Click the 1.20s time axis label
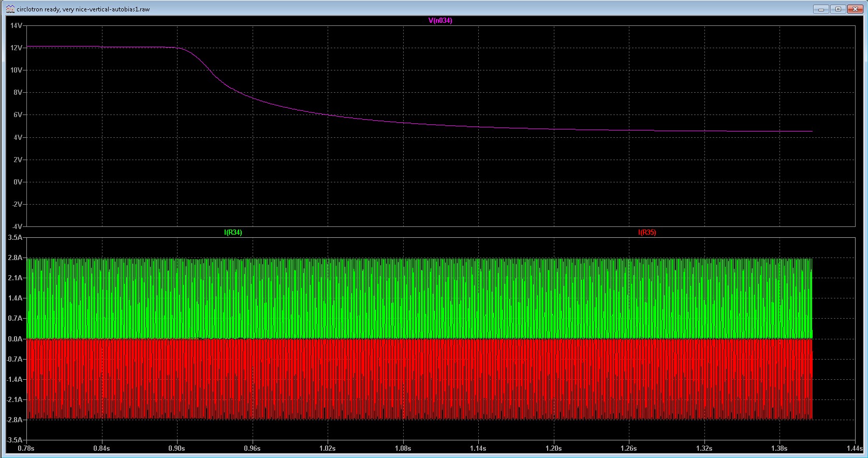 [x=553, y=448]
